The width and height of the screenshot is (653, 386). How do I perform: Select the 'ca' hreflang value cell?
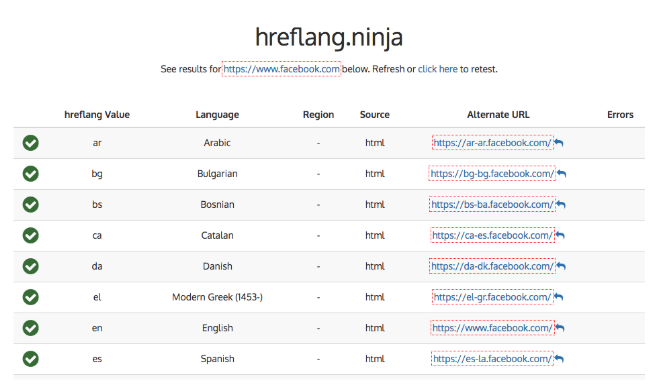pyautogui.click(x=97, y=236)
